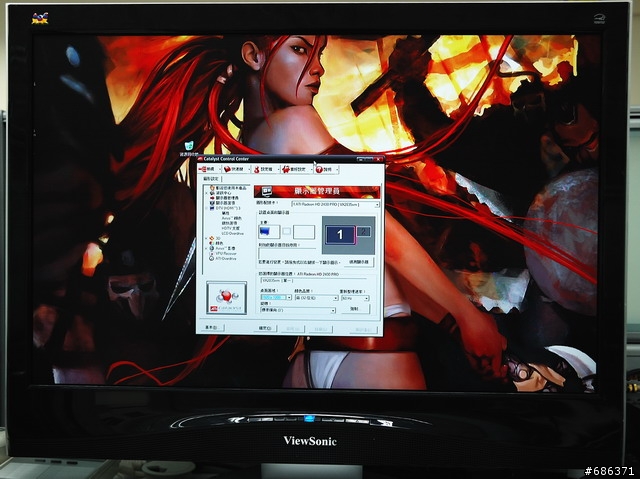
Task: Collapse the DTV (HDMI) 3 tree node
Action: [x=207, y=208]
